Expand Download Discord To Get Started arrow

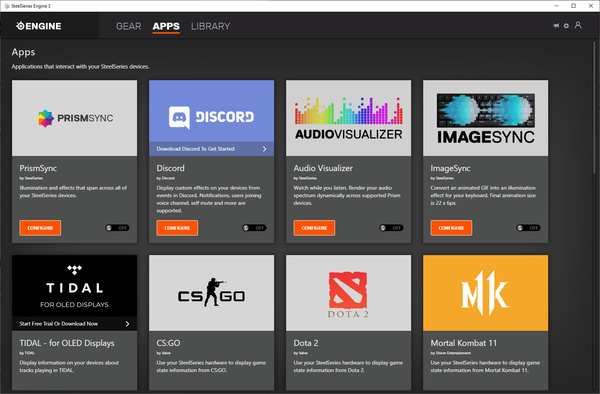(264, 149)
